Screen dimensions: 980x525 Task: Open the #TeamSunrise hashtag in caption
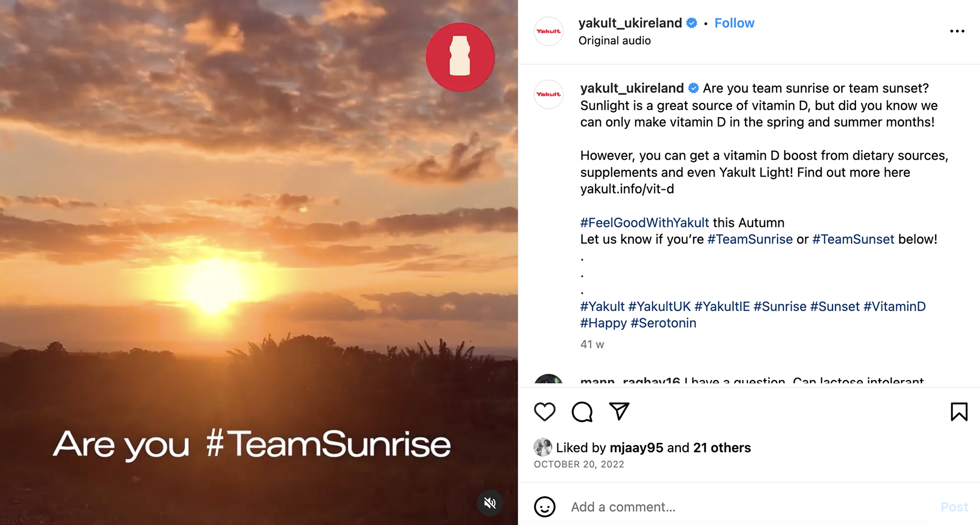[x=750, y=239]
